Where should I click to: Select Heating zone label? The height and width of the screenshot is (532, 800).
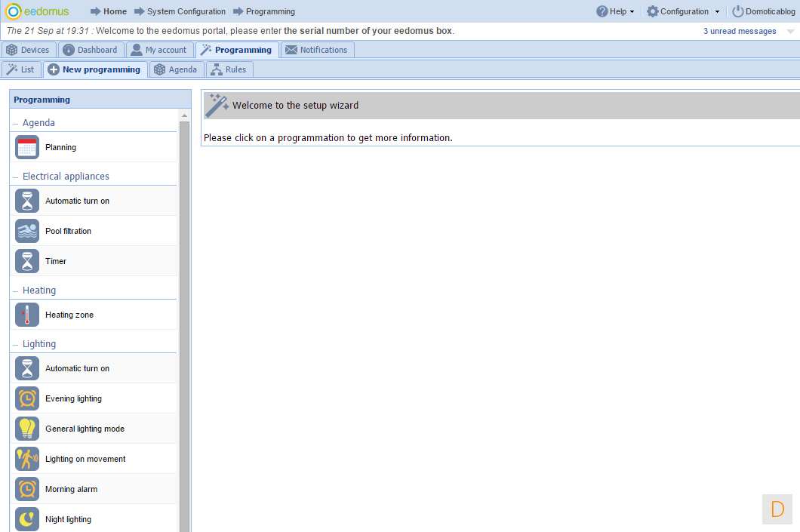click(69, 315)
